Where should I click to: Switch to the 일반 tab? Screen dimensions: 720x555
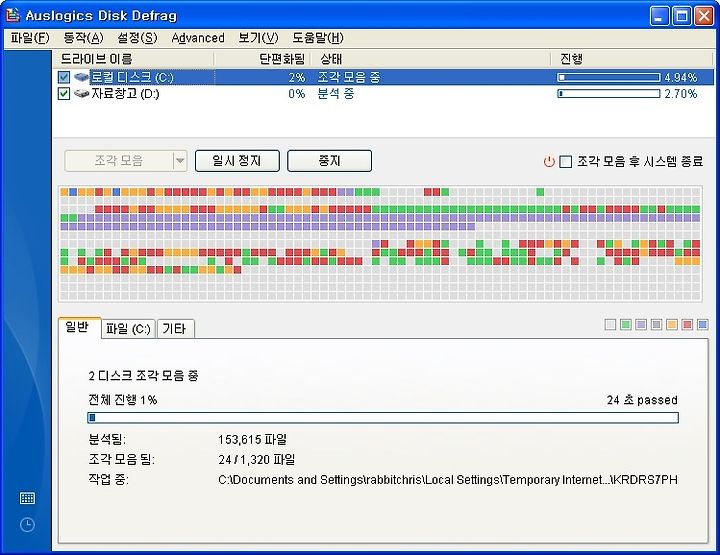(x=79, y=327)
